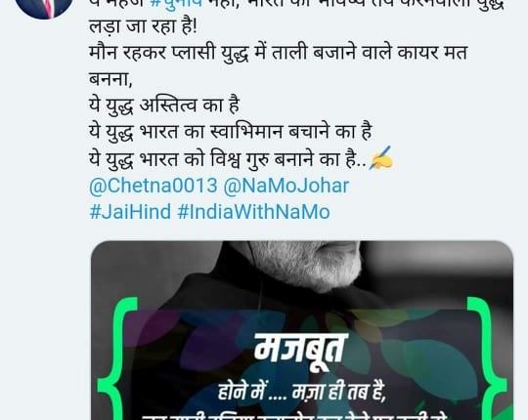Tap the line mentioning प्लासी युद्ध
528x420 pixels.
point(278,53)
